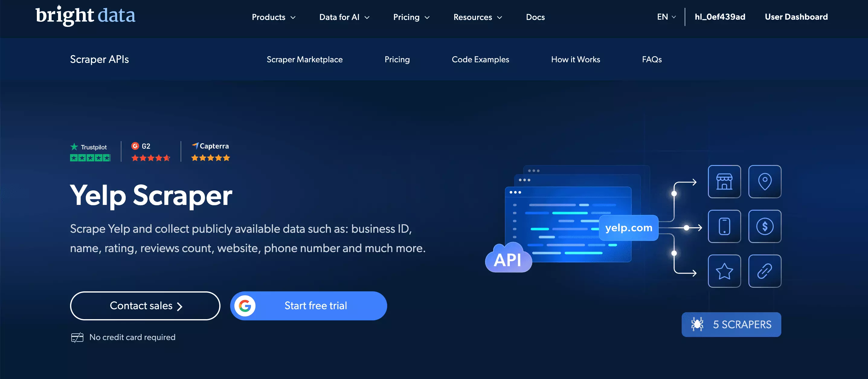Click the storefront business icon tile

coord(724,181)
